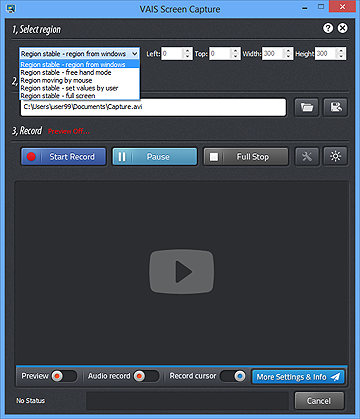Click the VAIS app icon in title bar
360x419 pixels.
tap(11, 8)
